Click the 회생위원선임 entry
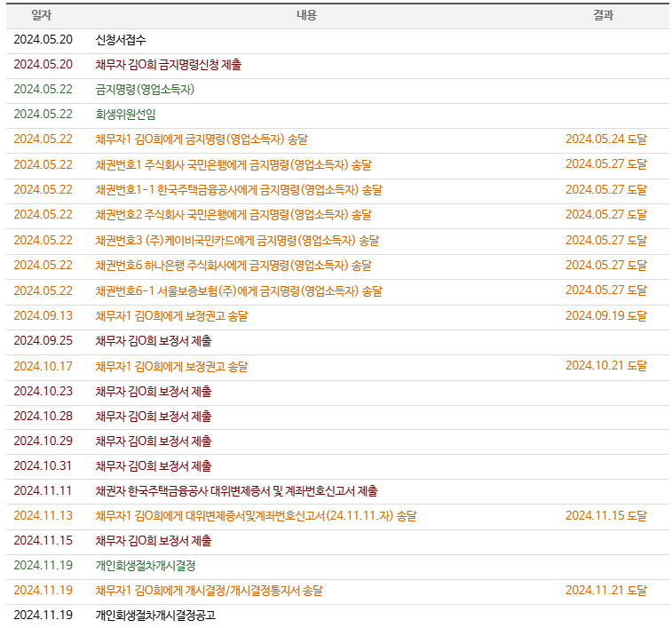672x628 pixels. coord(125,115)
